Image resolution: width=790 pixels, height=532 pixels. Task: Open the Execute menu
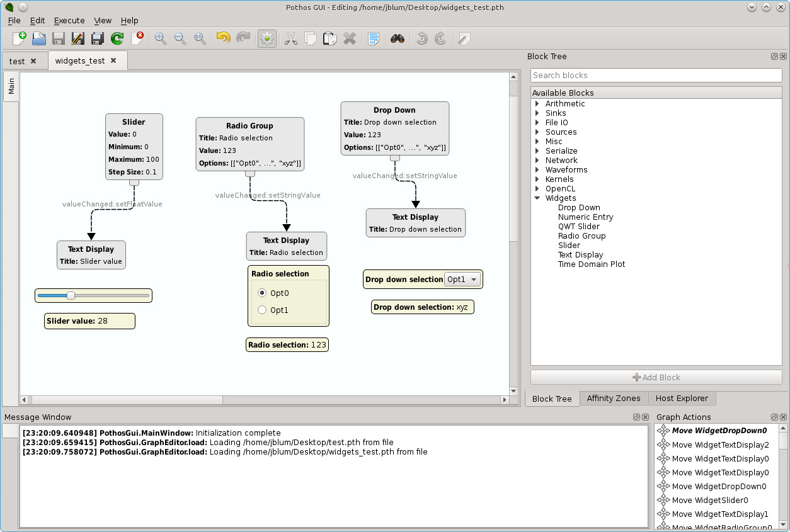(69, 21)
